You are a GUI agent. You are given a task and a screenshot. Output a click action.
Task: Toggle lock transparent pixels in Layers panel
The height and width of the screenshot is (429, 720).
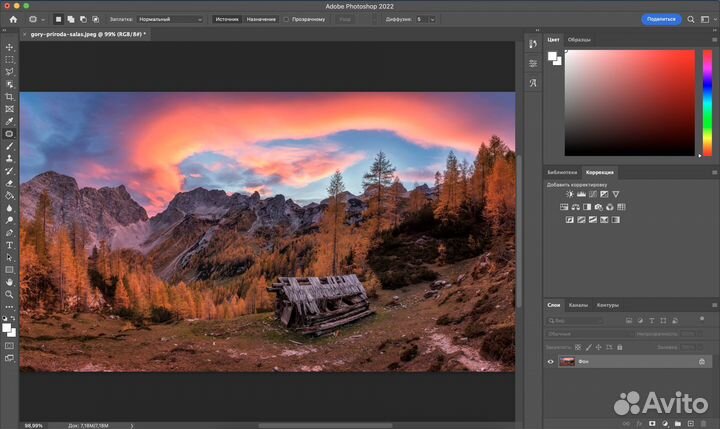click(x=578, y=348)
